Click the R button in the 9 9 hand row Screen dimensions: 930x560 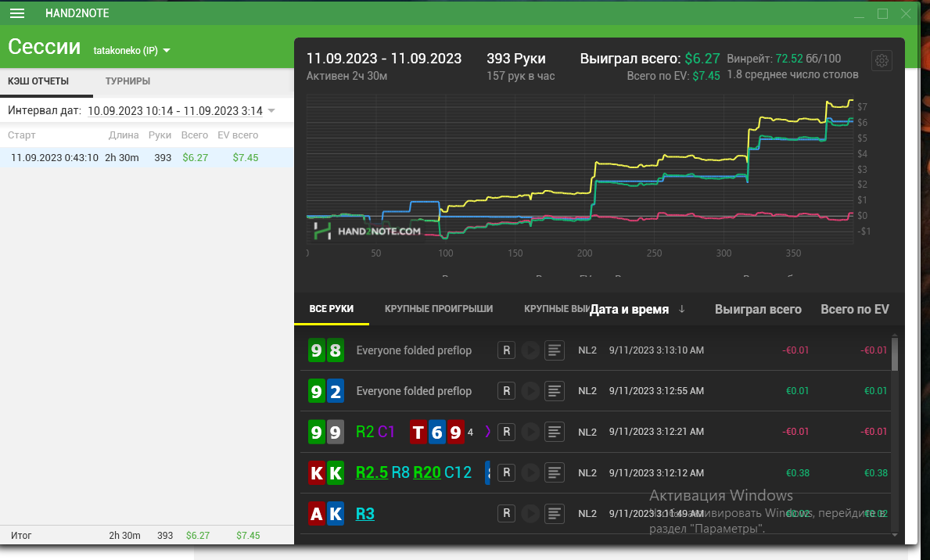(x=507, y=432)
